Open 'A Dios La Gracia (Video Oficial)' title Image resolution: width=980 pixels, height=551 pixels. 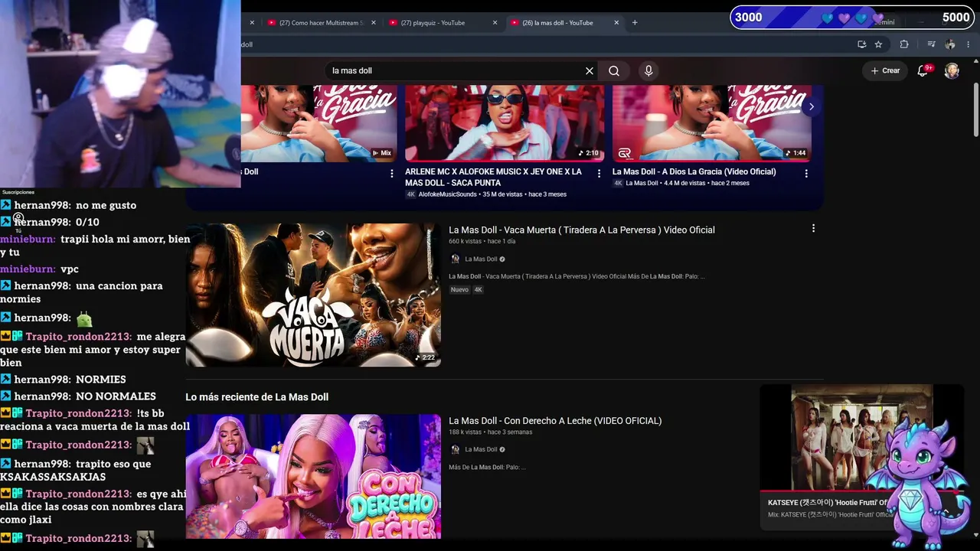(694, 171)
